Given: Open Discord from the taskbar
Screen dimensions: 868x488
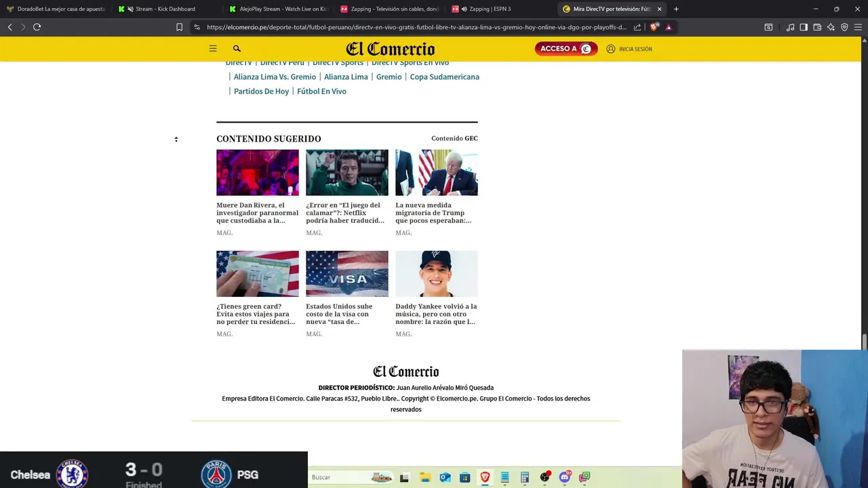Looking at the screenshot, I should pyautogui.click(x=565, y=477).
